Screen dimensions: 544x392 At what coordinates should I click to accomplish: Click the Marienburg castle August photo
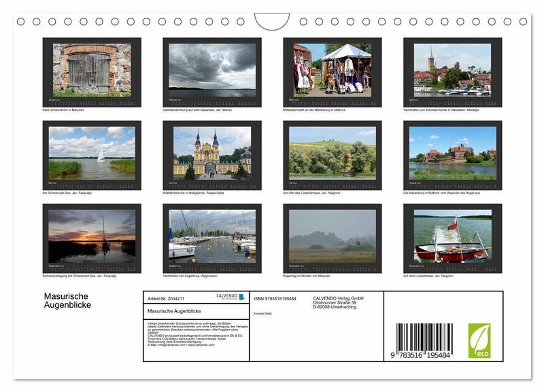[452, 156]
